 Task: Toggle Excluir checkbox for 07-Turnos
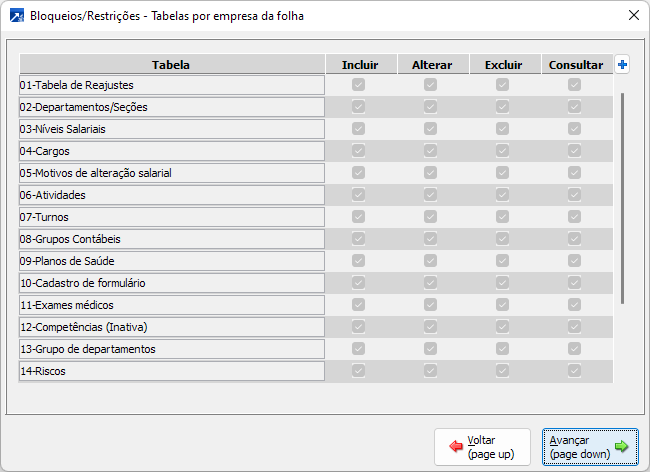tap(503, 217)
